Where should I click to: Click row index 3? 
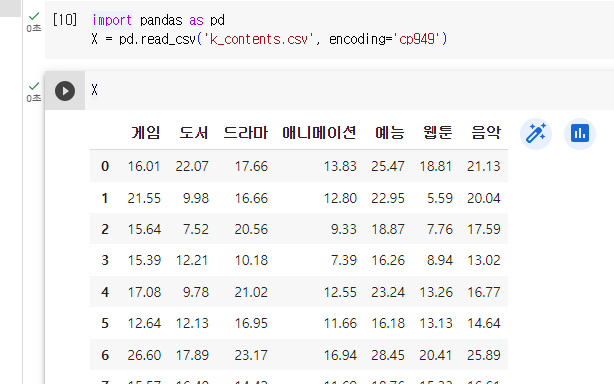(x=105, y=260)
